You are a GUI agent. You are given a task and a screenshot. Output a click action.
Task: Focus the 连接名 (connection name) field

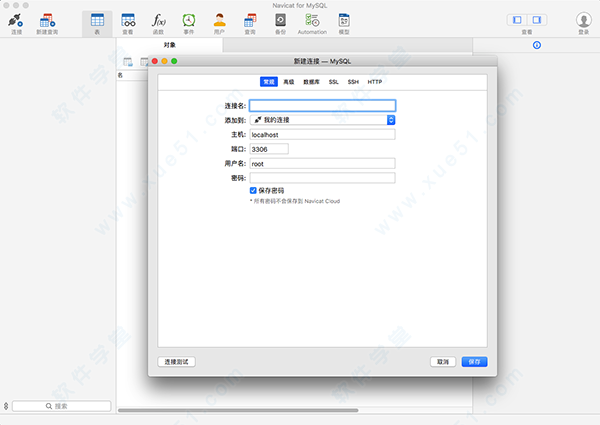tap(322, 106)
